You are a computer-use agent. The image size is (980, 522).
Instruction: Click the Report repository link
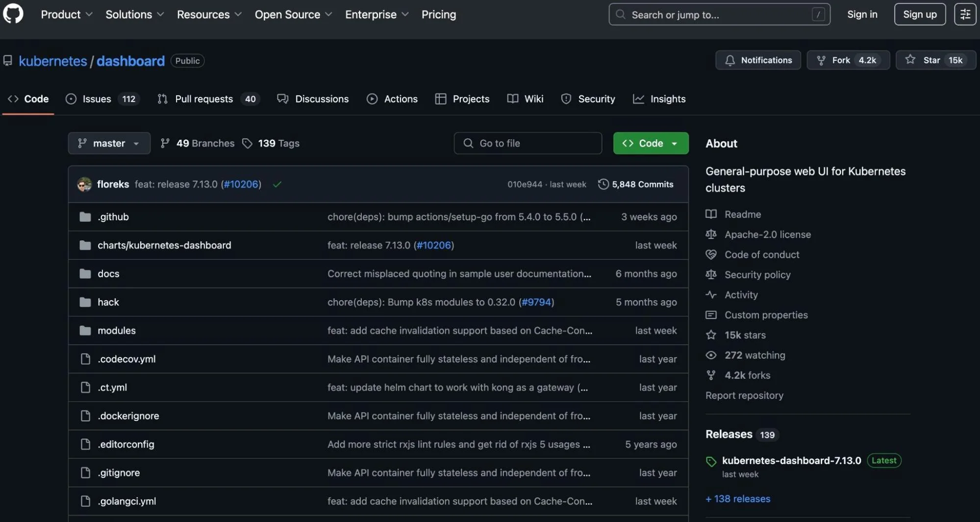coord(744,395)
